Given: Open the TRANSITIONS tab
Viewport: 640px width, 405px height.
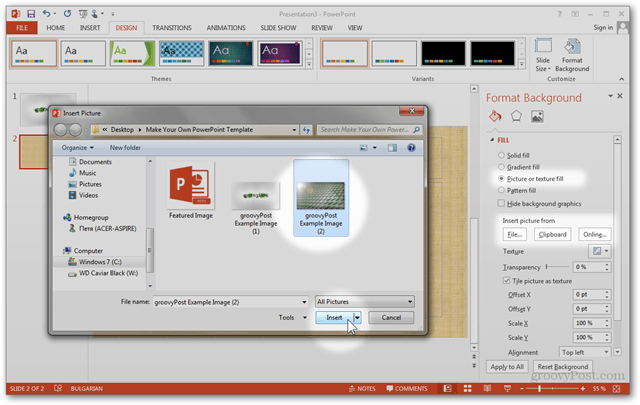Looking at the screenshot, I should pos(172,28).
